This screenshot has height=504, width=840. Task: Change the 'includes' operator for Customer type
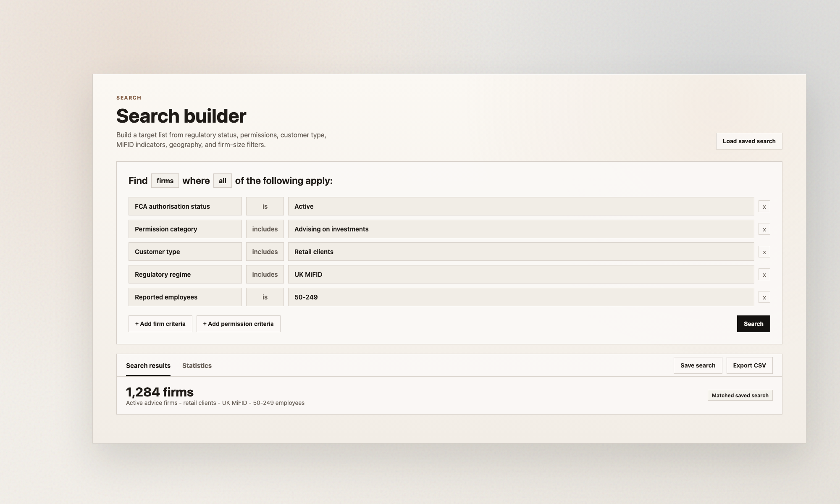point(265,252)
